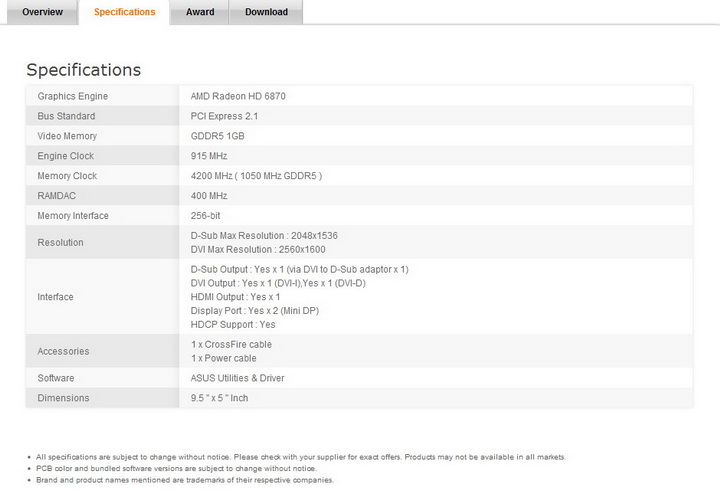Image resolution: width=720 pixels, height=501 pixels.
Task: Click the Video Memory label
Action: [x=67, y=136]
